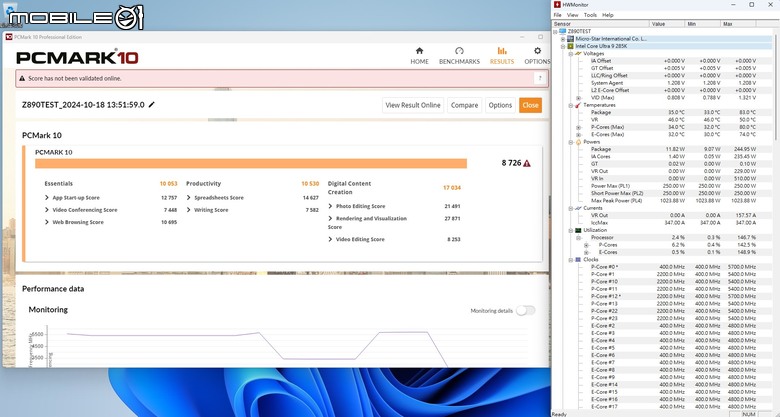Click the Compare button

click(464, 105)
